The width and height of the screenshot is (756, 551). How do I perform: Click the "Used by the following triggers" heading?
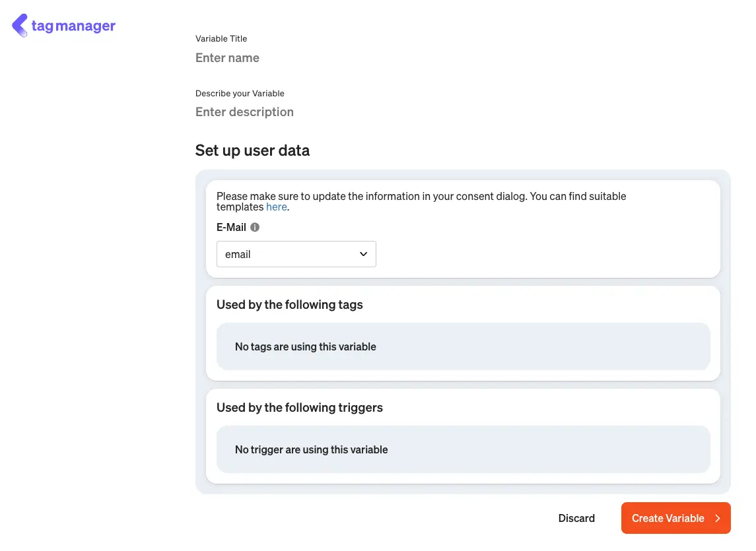coord(299,407)
